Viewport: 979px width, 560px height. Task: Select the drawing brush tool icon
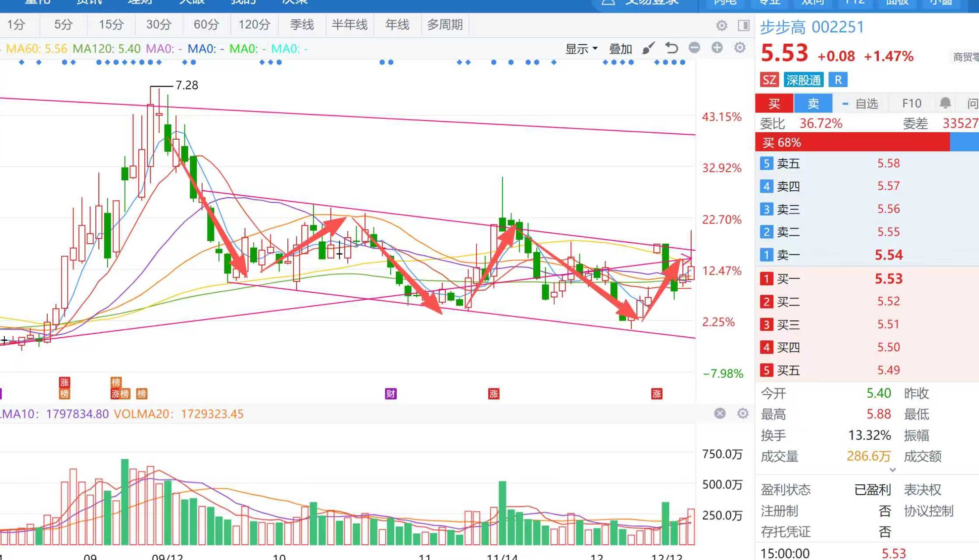pos(648,48)
